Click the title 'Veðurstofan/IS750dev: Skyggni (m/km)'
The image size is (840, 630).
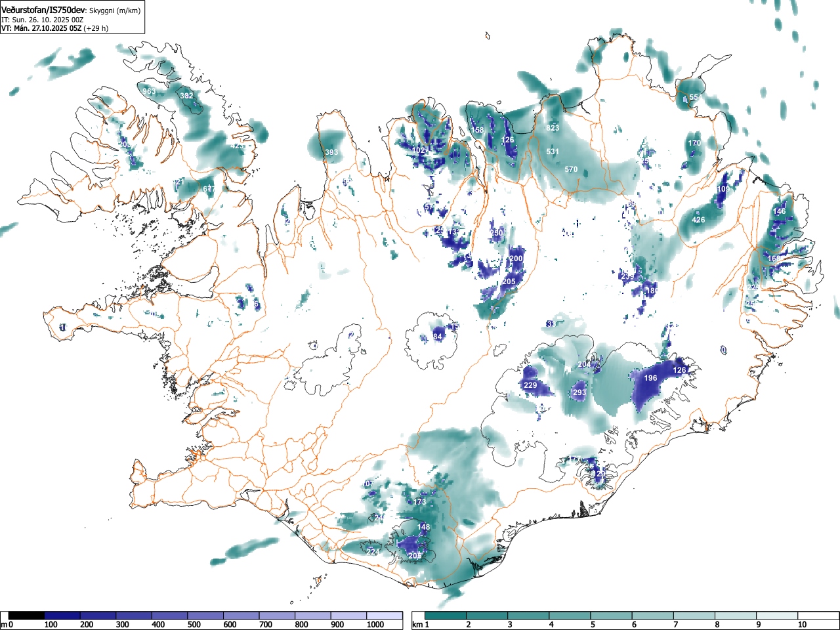coord(71,10)
